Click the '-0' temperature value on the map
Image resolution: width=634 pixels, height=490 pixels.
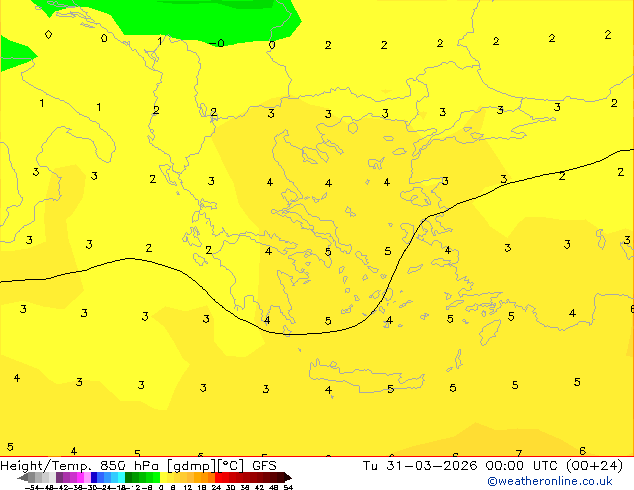(217, 43)
